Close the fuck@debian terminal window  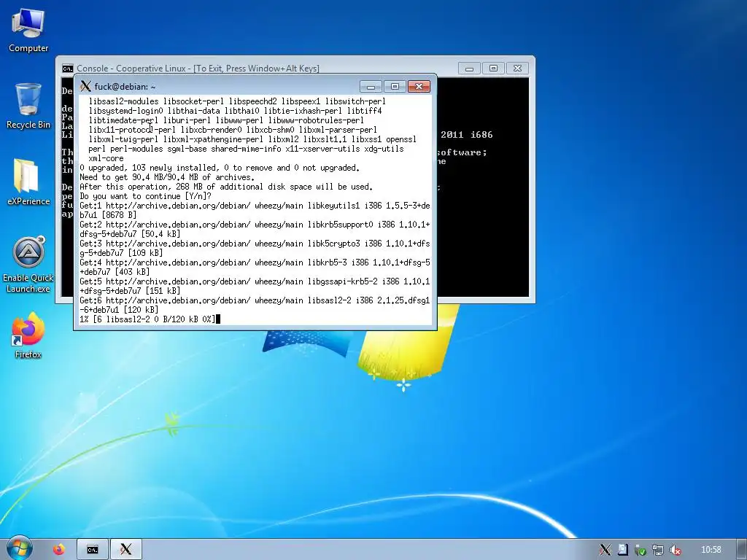[x=419, y=86]
